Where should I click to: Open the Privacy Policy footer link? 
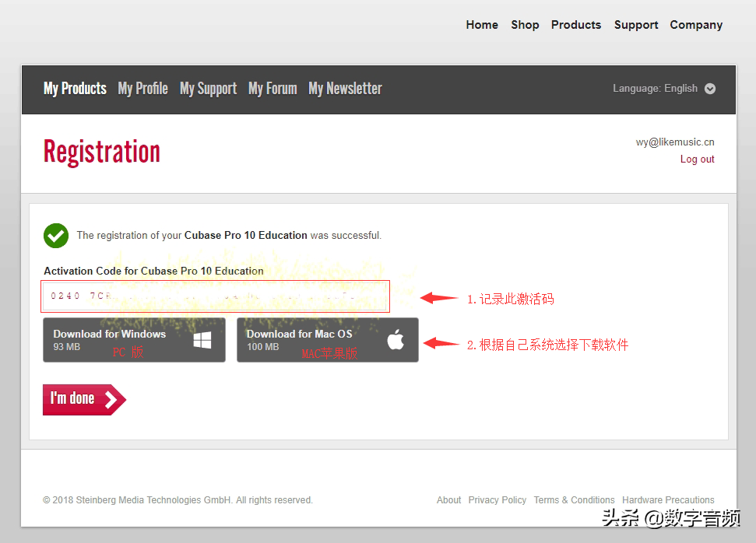(x=498, y=500)
